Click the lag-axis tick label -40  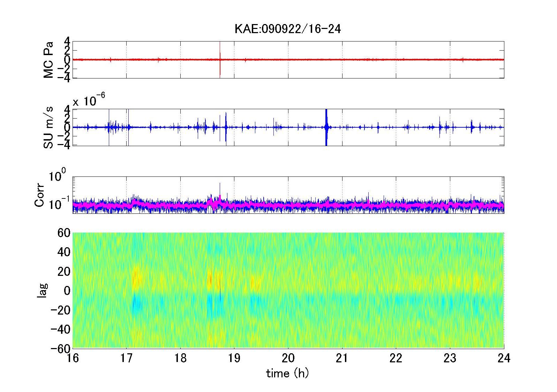click(x=60, y=329)
